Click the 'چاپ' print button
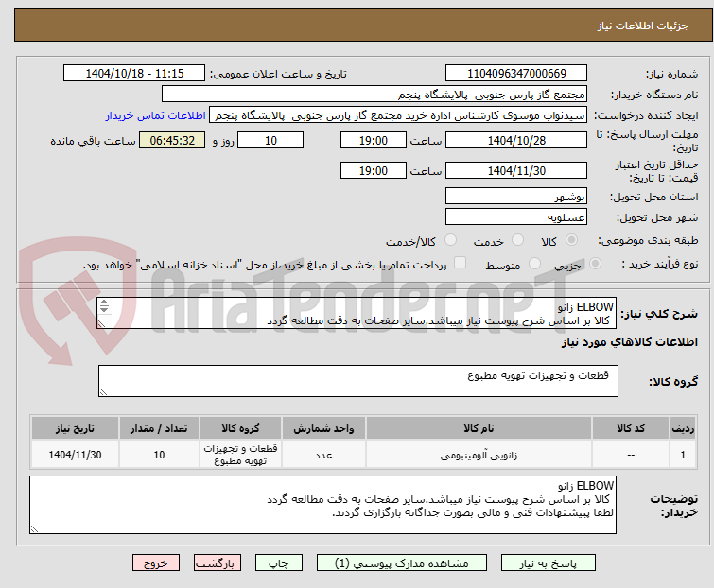This screenshot has height=588, width=714. [278, 563]
